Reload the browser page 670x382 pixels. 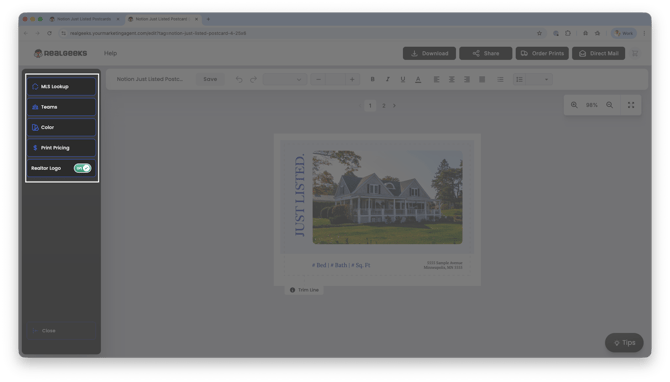pos(49,33)
